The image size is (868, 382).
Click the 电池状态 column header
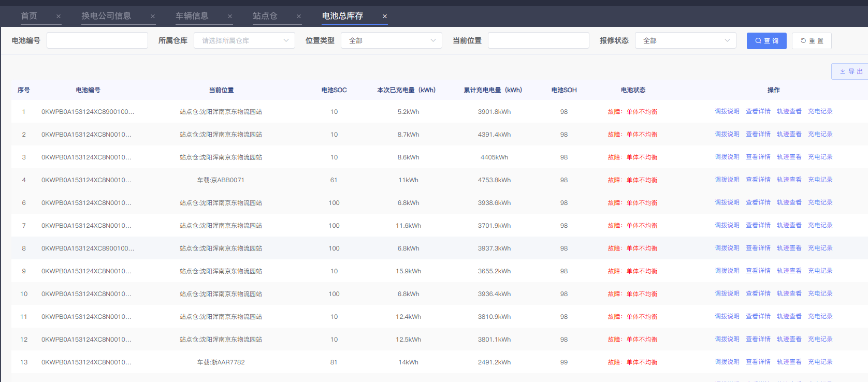(x=633, y=90)
